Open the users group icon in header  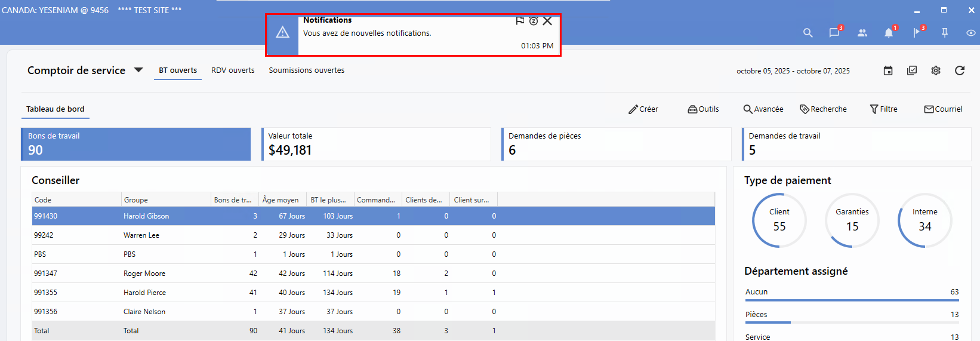coord(862,33)
